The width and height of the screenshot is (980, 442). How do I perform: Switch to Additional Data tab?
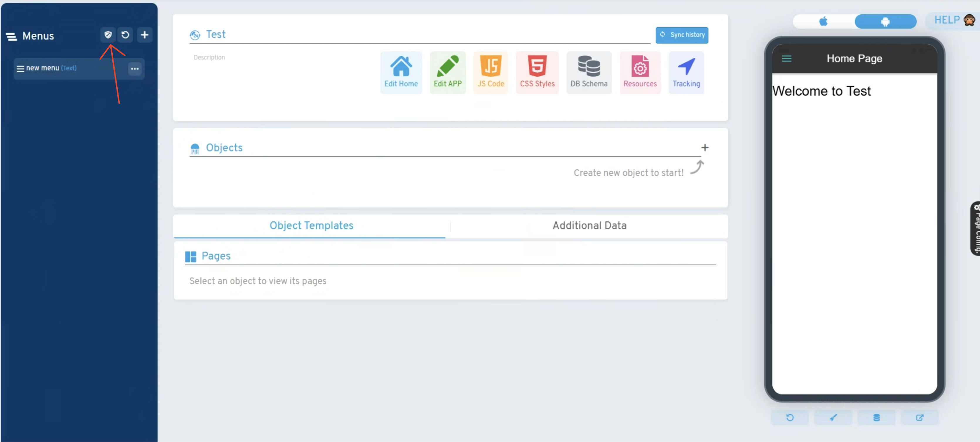pos(589,225)
